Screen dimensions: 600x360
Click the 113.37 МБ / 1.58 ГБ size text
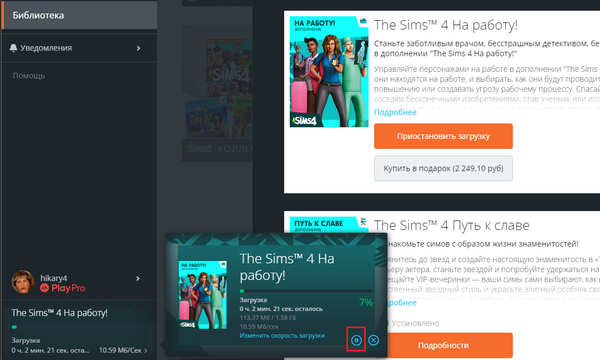pyautogui.click(x=268, y=318)
